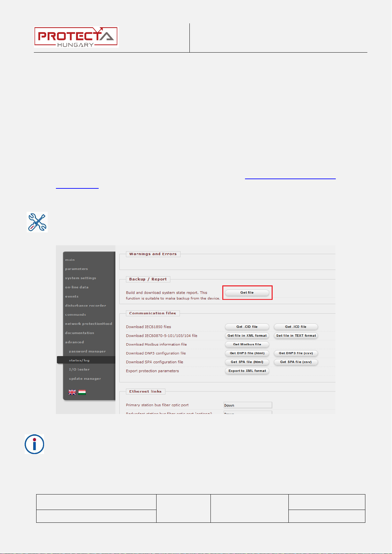Click the blue information circle icon
Screen dimensions: 392x554
35,444
